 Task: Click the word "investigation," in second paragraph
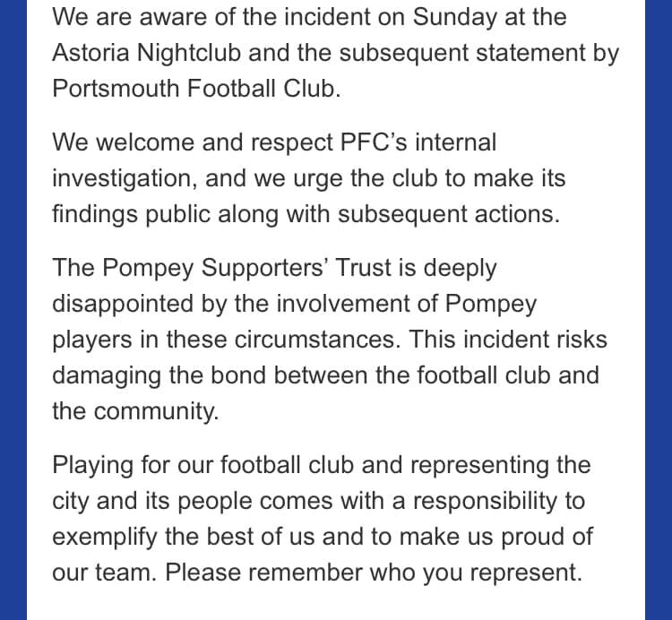point(123,178)
